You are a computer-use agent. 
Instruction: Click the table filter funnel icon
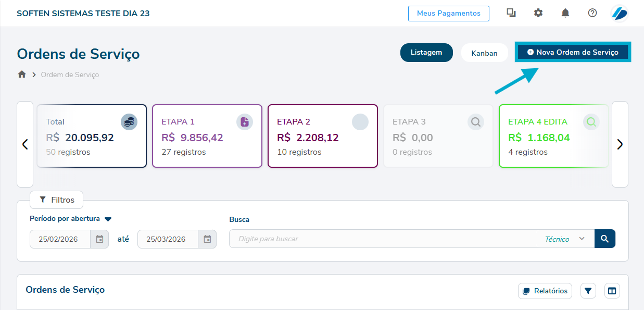(x=588, y=291)
